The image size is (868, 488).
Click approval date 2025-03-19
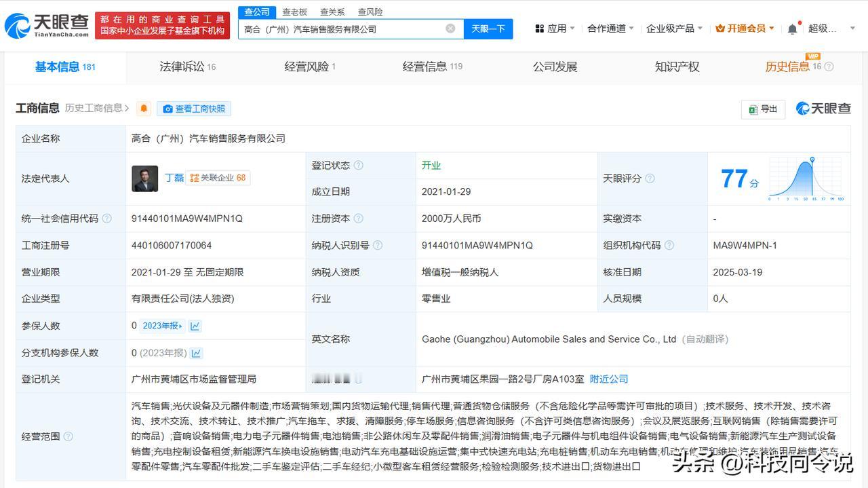point(738,272)
